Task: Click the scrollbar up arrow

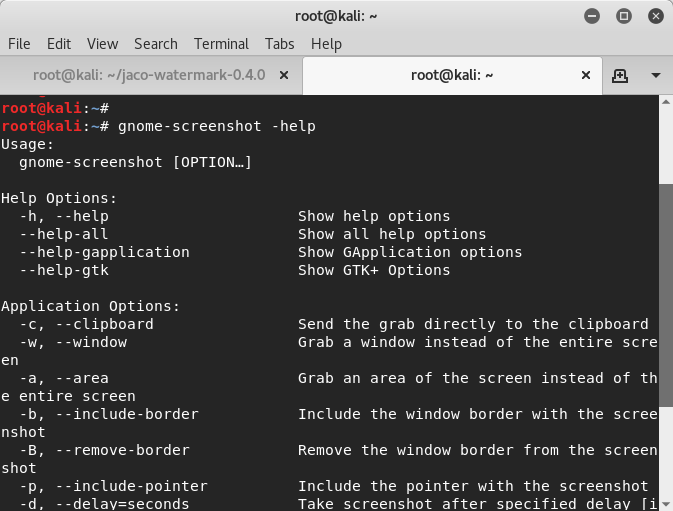Action: pyautogui.click(x=666, y=102)
